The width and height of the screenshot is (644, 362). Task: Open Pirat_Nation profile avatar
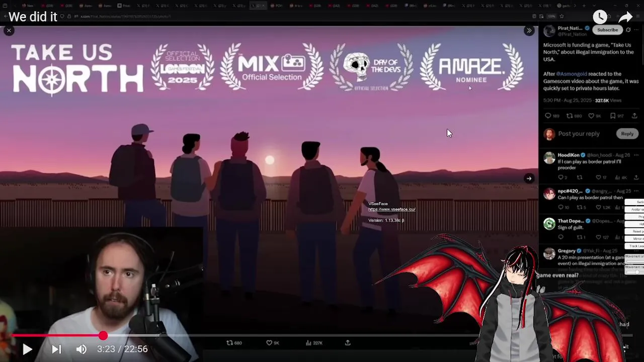[x=549, y=31]
